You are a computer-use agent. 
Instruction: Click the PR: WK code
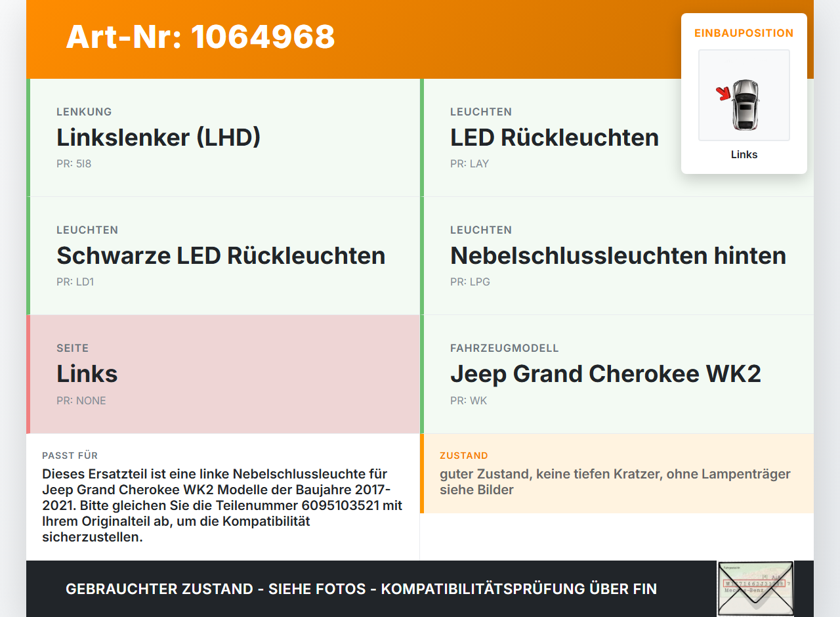469,401
